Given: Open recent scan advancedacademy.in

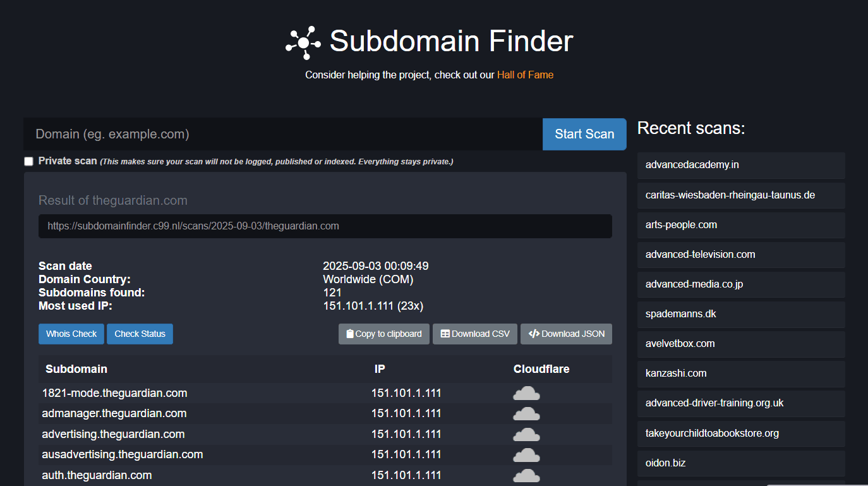Looking at the screenshot, I should [x=692, y=165].
